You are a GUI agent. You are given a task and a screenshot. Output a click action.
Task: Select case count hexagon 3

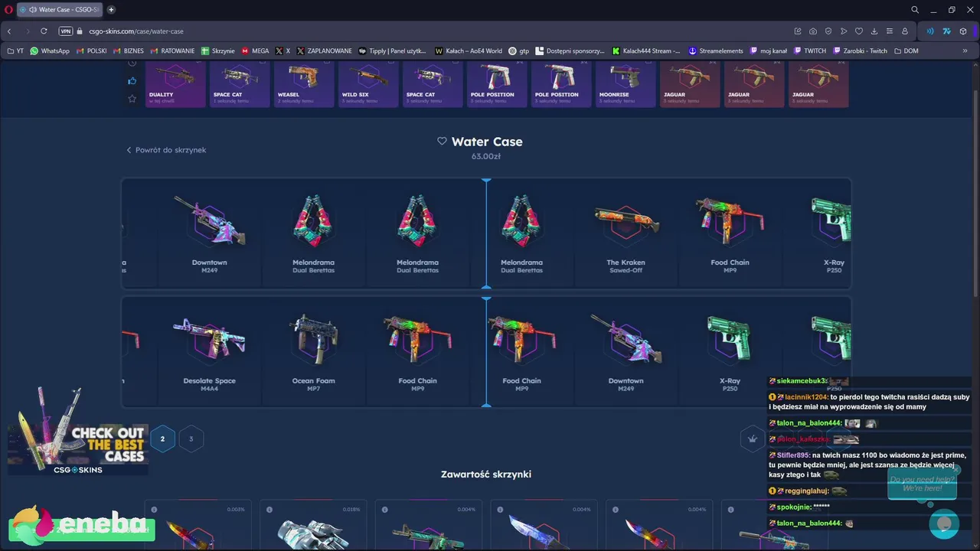click(x=191, y=439)
